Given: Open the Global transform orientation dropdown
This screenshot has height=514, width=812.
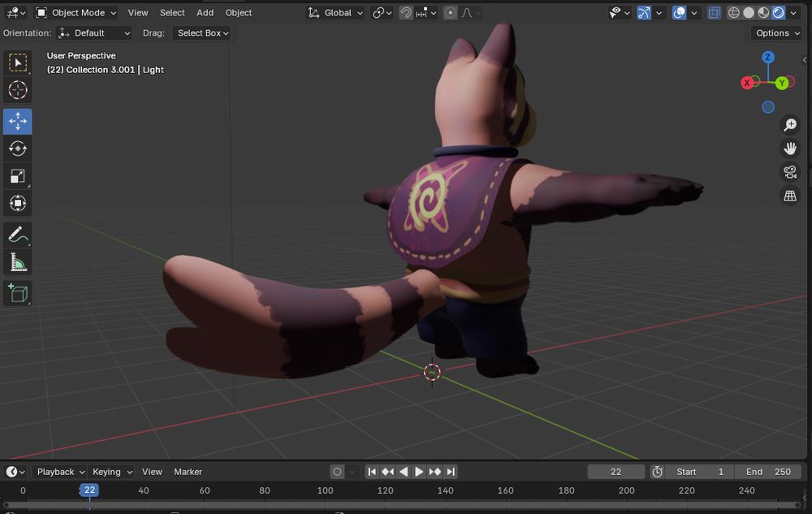Looking at the screenshot, I should click(335, 13).
